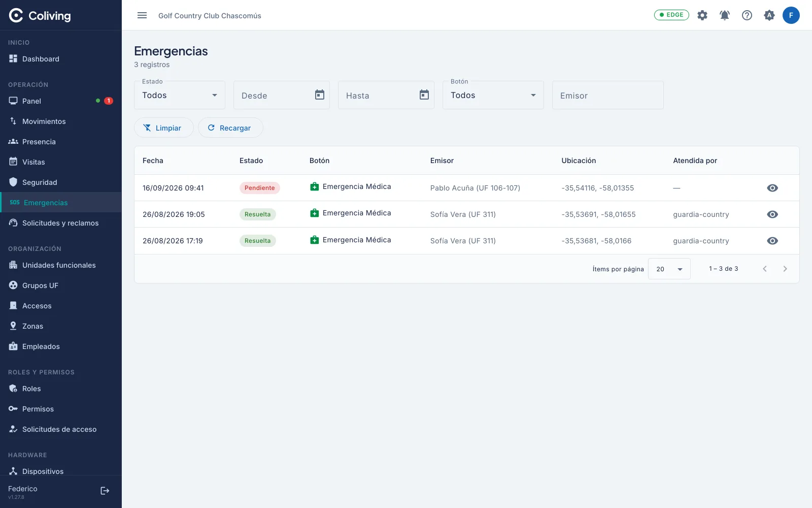
Task: Open Panel in sidebar
Action: click(x=61, y=101)
